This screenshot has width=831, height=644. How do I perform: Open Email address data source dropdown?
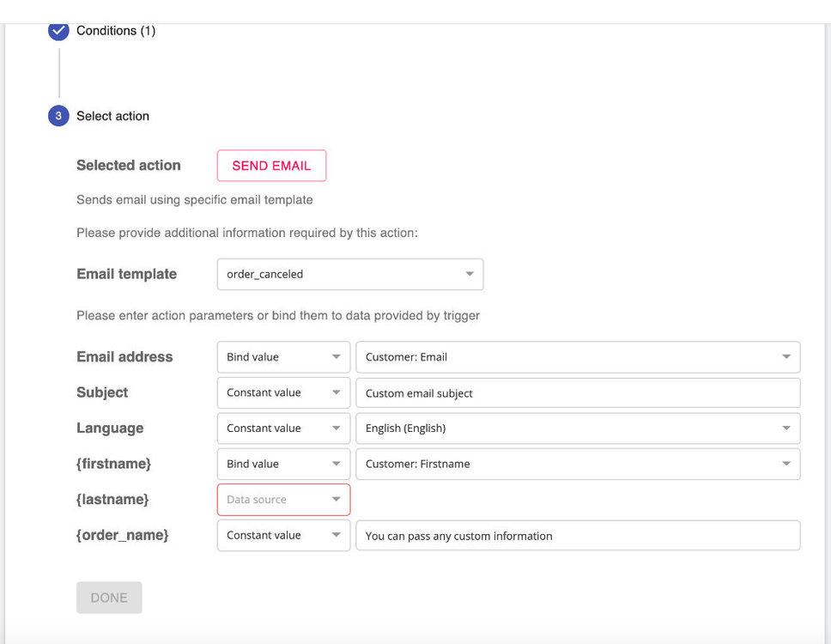283,357
